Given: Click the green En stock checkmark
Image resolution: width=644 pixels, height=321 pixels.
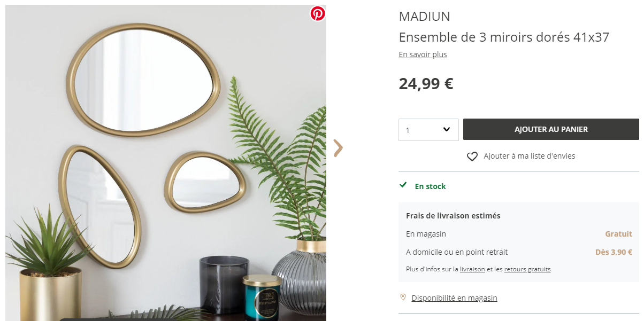Looking at the screenshot, I should (403, 185).
